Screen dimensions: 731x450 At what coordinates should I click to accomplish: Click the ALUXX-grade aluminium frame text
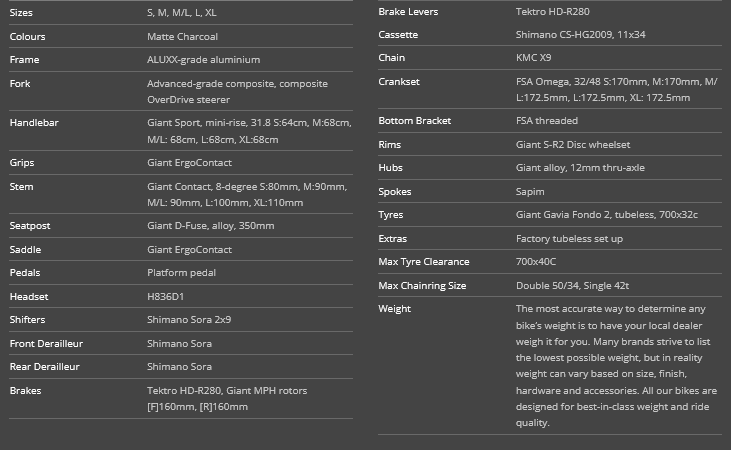tap(203, 60)
